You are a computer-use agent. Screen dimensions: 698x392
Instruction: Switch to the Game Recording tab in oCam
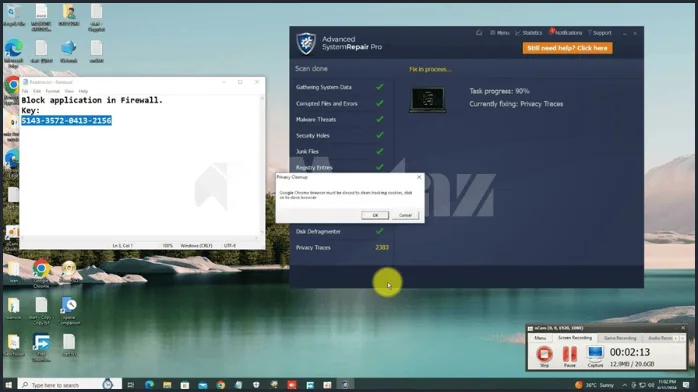click(620, 338)
